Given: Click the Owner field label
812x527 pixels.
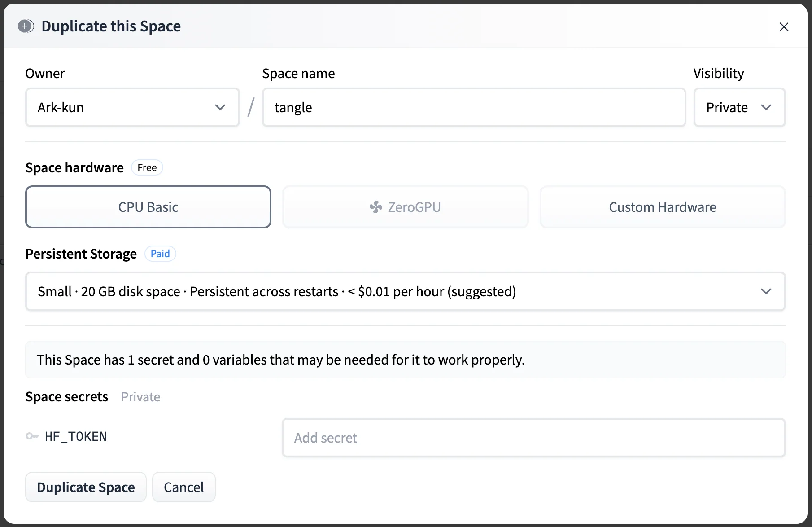Looking at the screenshot, I should 45,73.
